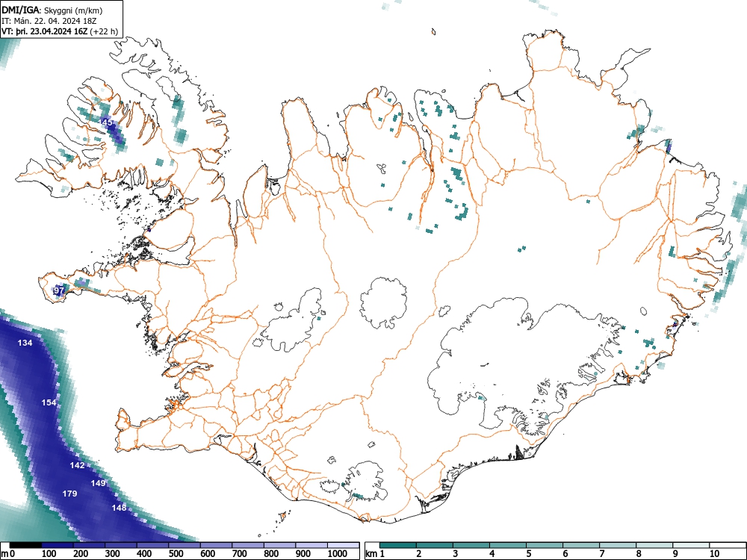
Task: Click the 'VT: þri. 23.04.2024 16Z' valid time text
Action: [x=45, y=31]
